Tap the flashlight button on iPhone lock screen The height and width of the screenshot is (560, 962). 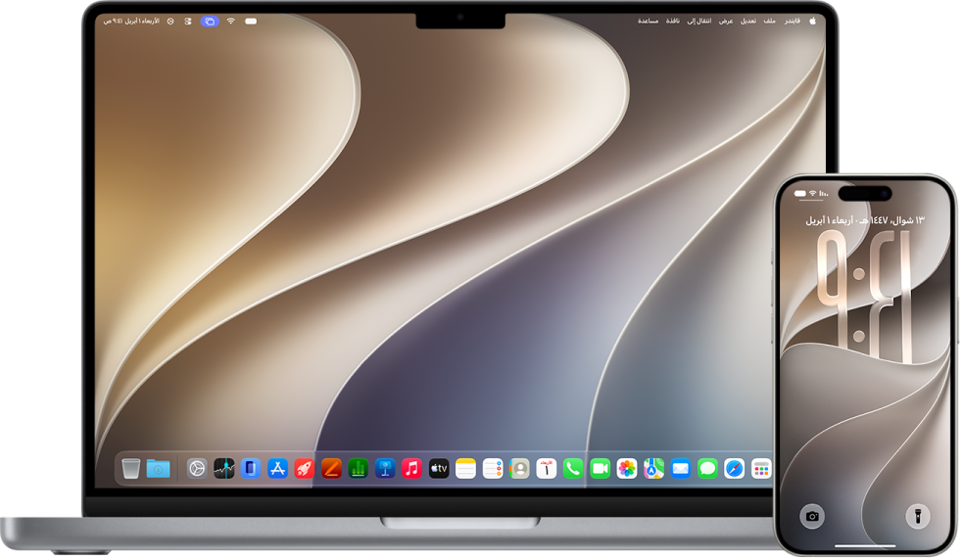(918, 516)
